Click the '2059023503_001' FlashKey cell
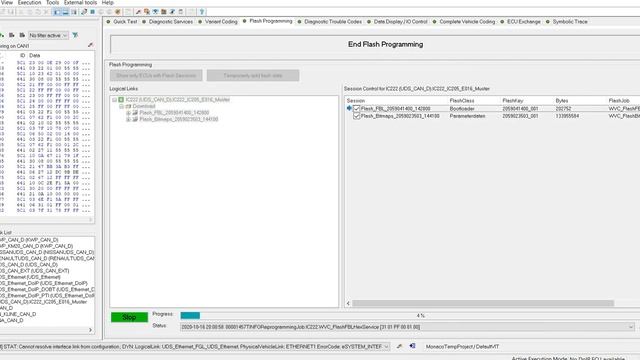This screenshot has height=360, width=640. 520,116
